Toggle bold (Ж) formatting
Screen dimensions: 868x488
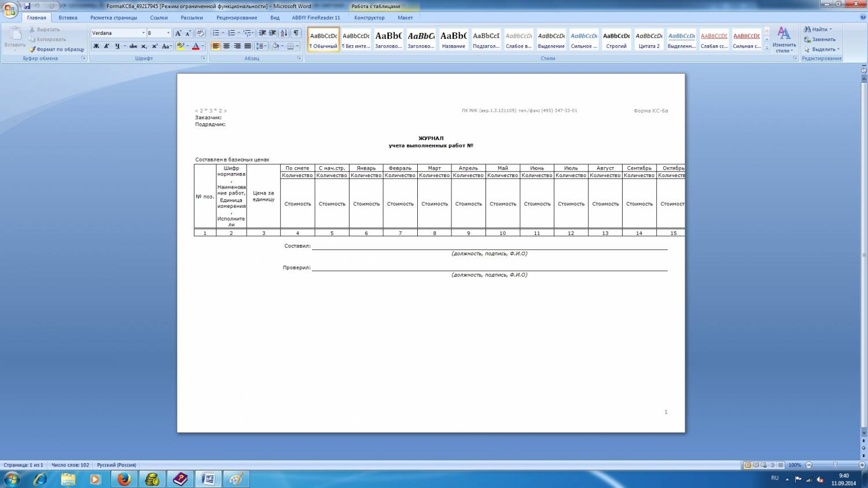click(96, 46)
